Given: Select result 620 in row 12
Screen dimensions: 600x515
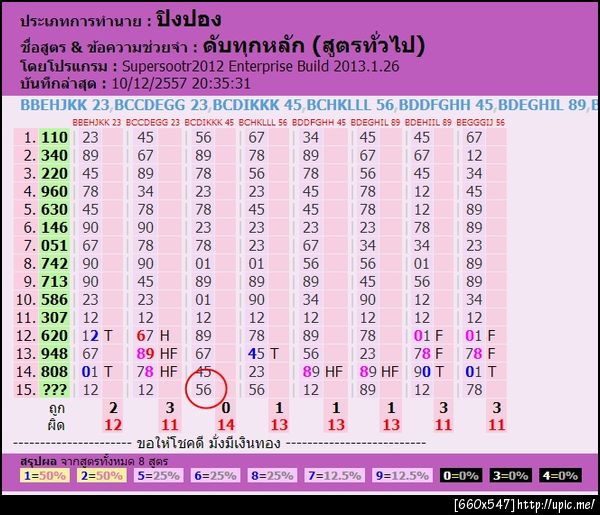Looking at the screenshot, I should click(x=54, y=336).
